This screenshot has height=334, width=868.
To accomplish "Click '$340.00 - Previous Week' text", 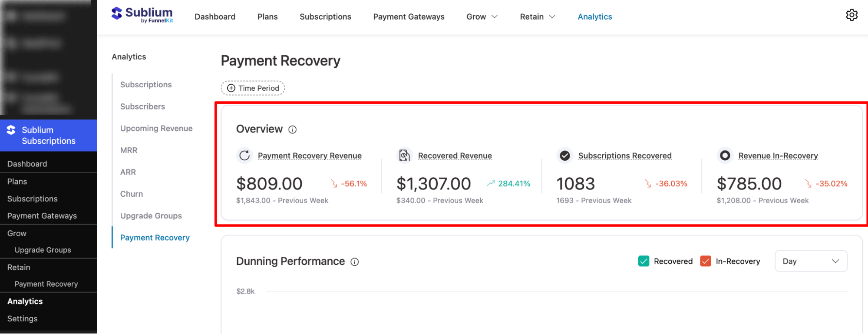I will [x=440, y=201].
